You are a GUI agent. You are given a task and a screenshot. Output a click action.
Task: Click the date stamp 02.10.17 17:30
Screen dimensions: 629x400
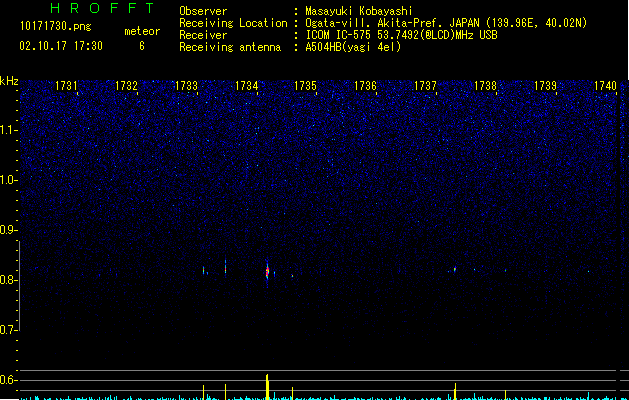pos(61,46)
